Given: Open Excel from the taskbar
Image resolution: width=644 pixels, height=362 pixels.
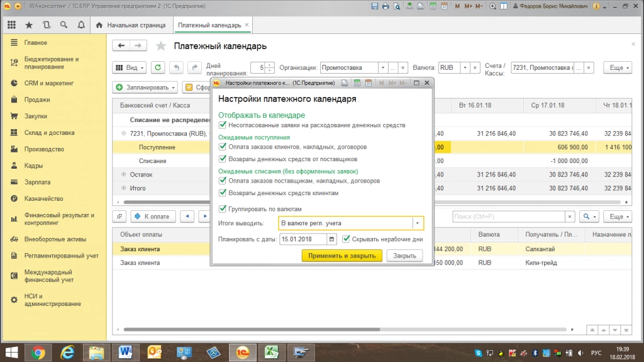Looking at the screenshot, I should [271, 353].
